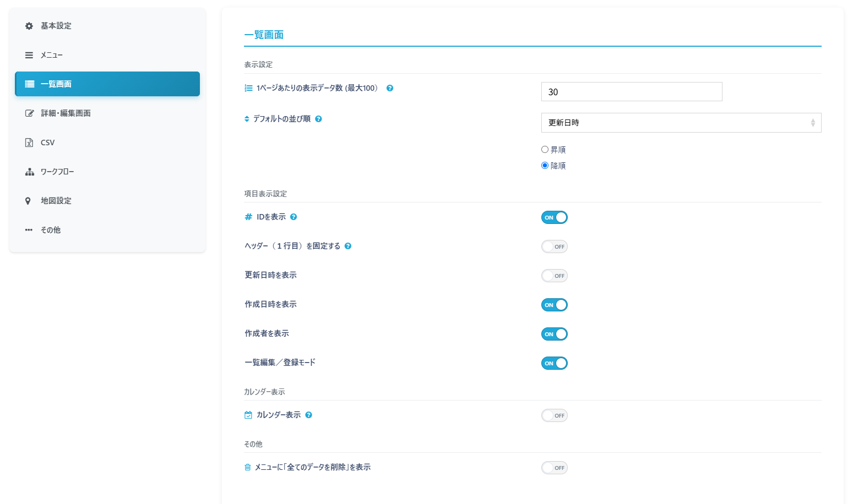Screen dimensions: 853x504
Task: Click the help icon beside 1ページあたりの表示データ数
Action: pos(390,88)
